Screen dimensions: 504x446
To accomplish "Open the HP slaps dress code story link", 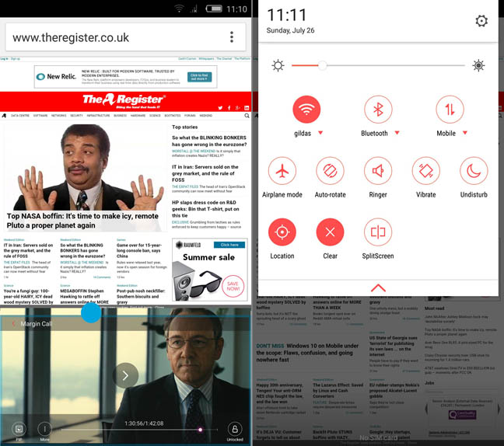I will 205,209.
